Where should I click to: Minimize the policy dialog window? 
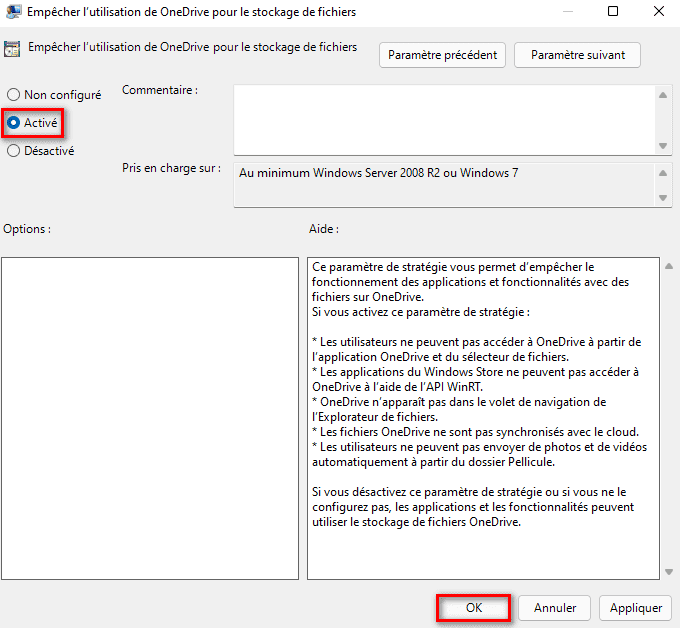pyautogui.click(x=568, y=11)
